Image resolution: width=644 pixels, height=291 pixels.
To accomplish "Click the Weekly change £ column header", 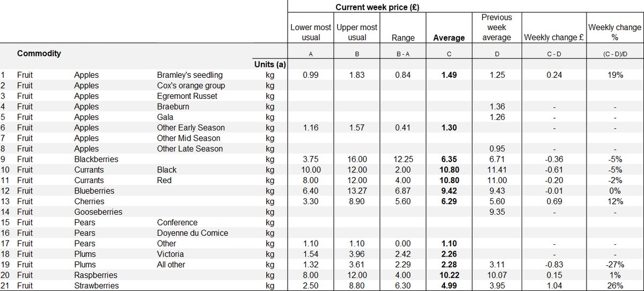I will (x=555, y=38).
